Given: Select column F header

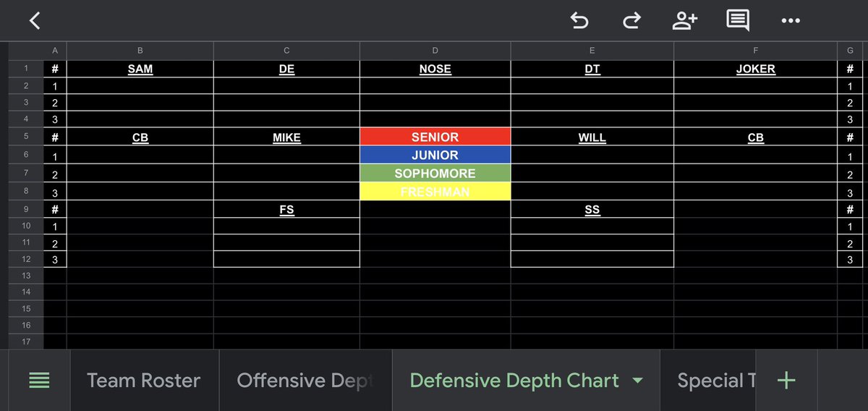Looking at the screenshot, I should click(x=755, y=51).
